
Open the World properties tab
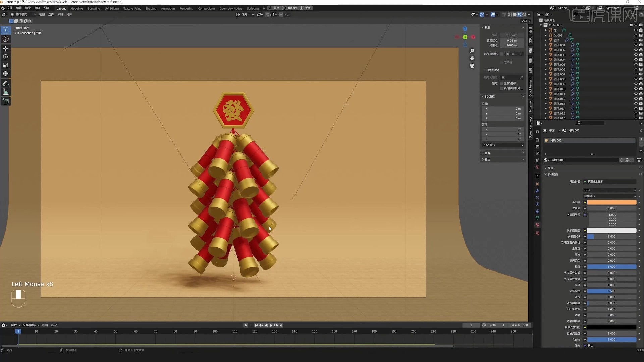pos(537,167)
